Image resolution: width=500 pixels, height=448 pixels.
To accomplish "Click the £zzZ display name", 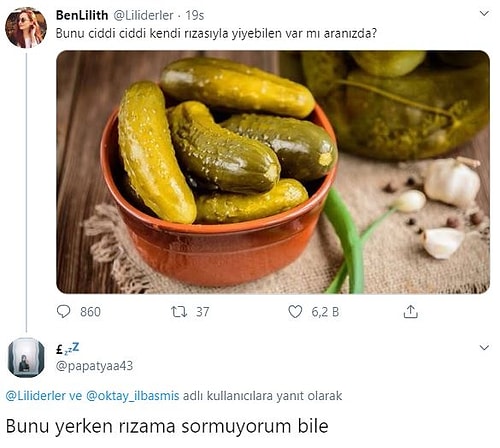I will tap(68, 349).
